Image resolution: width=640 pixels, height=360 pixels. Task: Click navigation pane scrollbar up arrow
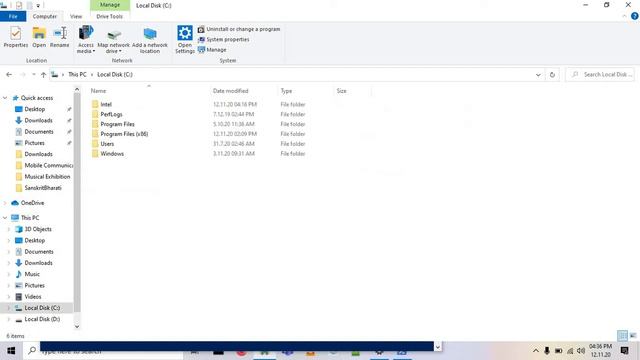tap(77, 89)
